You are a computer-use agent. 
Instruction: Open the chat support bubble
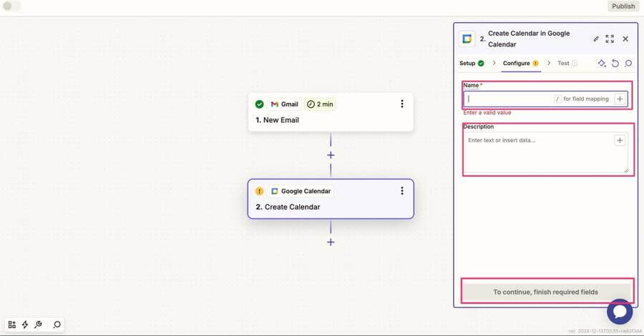point(619,312)
